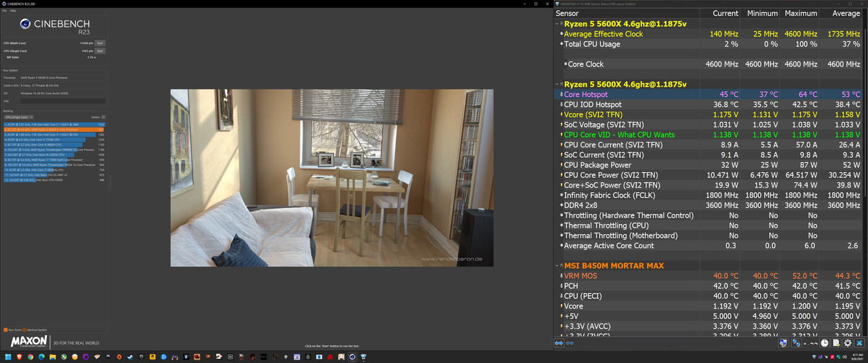
Task: Click CPU Package Power row icon
Action: tap(561, 165)
